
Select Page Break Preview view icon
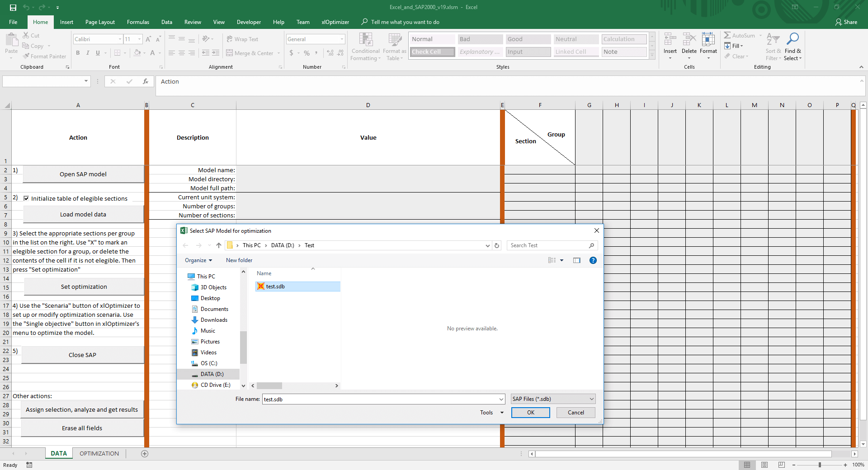(x=782, y=465)
